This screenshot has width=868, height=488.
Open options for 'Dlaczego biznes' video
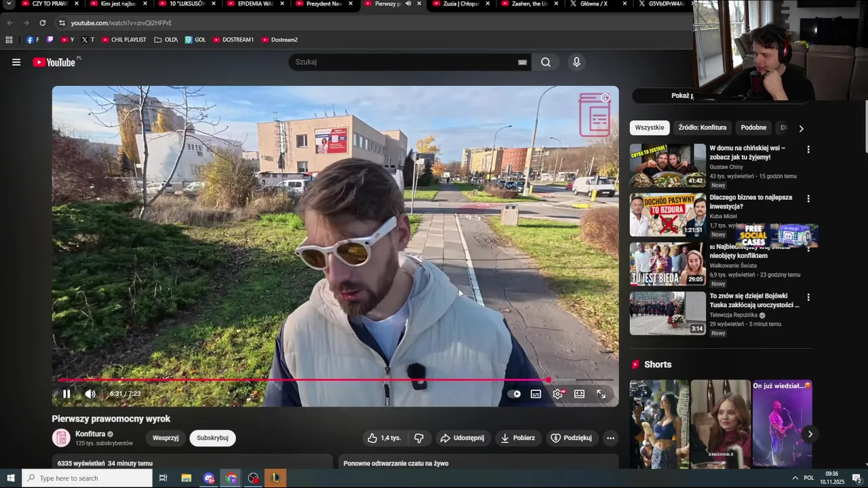click(x=808, y=199)
